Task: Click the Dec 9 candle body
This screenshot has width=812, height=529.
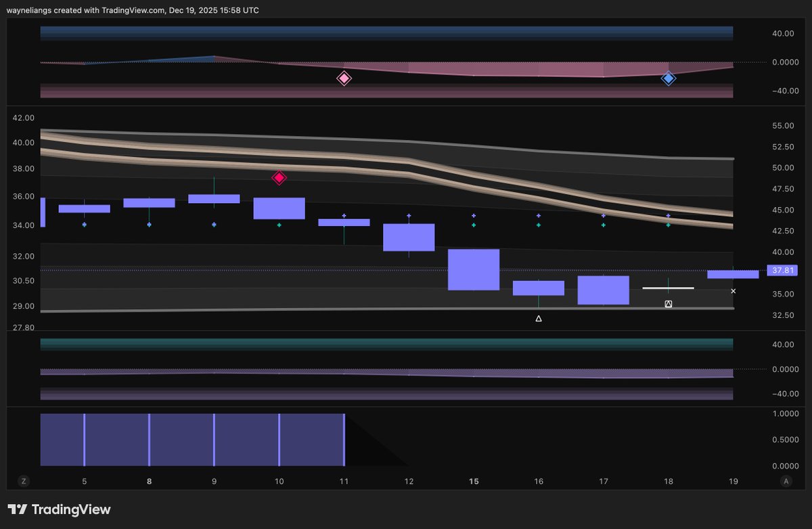Action: (x=214, y=198)
